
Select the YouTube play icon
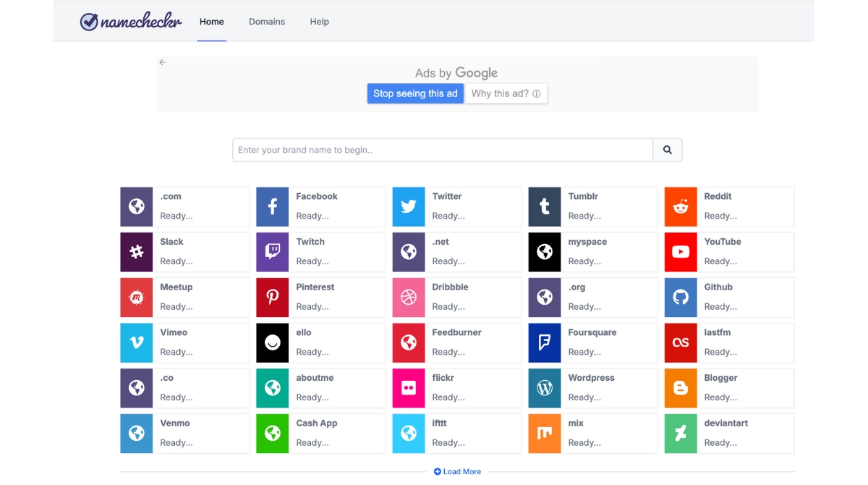coord(681,252)
